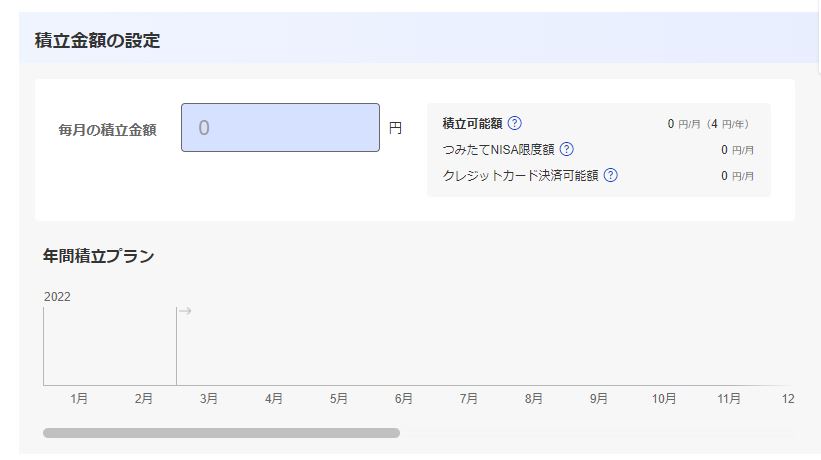Click the 9月 axis label
Screen dimensions: 821x460
[x=599, y=399]
